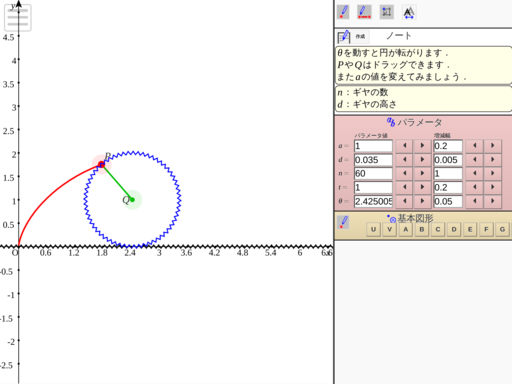Open the hamburger menu at top left
This screenshot has width=512, height=384.
click(x=18, y=18)
